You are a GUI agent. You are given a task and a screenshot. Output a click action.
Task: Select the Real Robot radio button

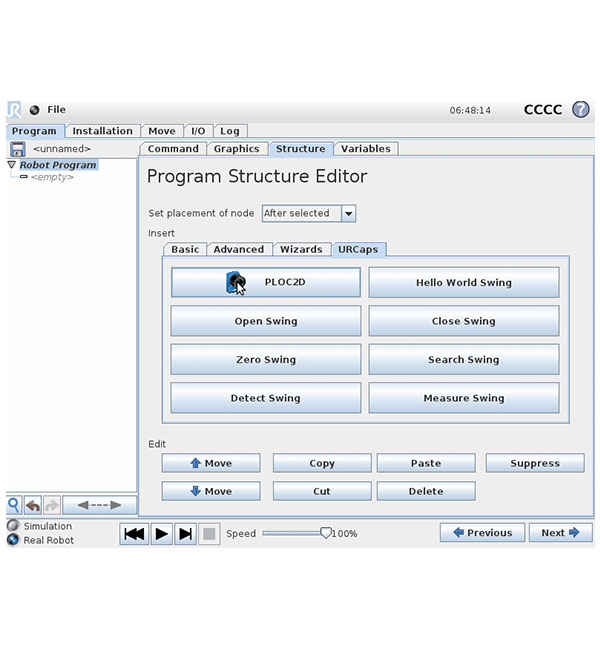coord(13,540)
